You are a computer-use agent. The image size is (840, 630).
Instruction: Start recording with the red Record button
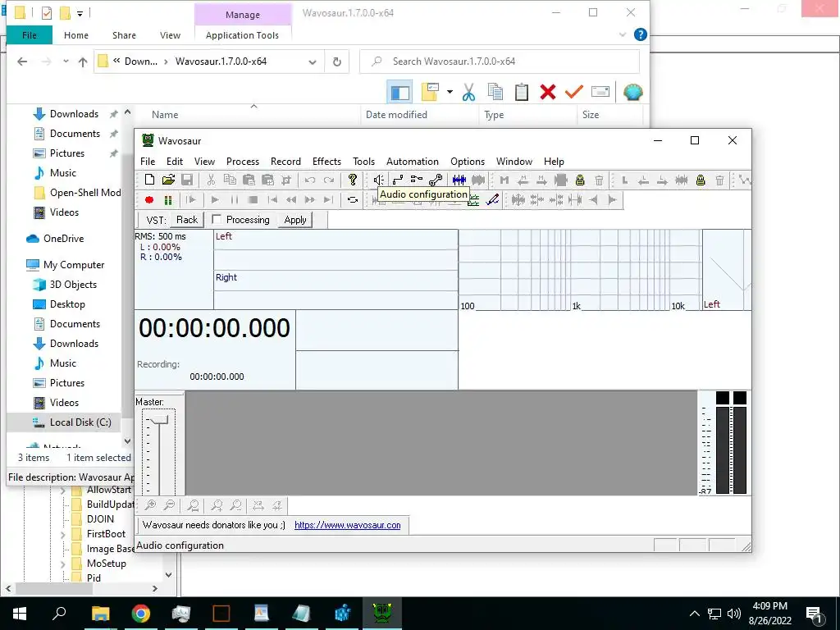149,200
